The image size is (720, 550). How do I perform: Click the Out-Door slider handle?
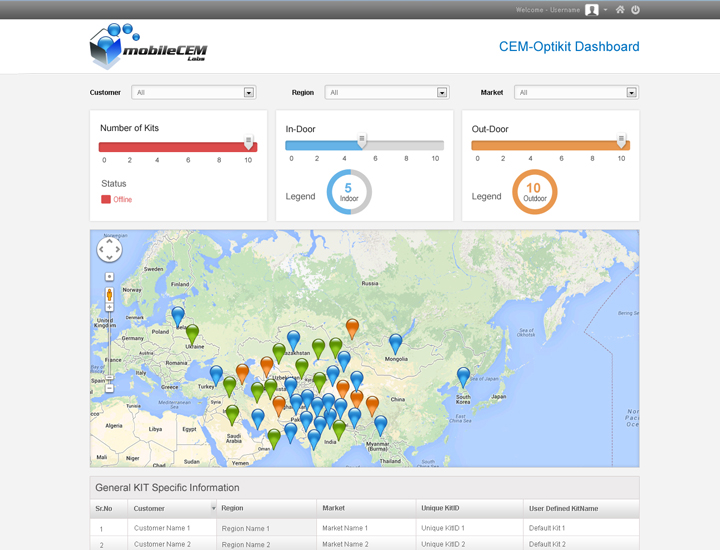tap(621, 140)
